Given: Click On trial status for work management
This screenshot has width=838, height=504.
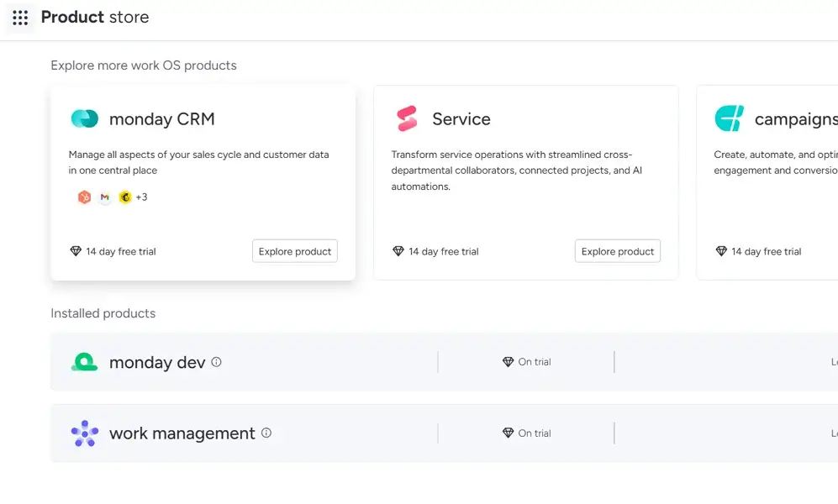Looking at the screenshot, I should click(x=534, y=433).
